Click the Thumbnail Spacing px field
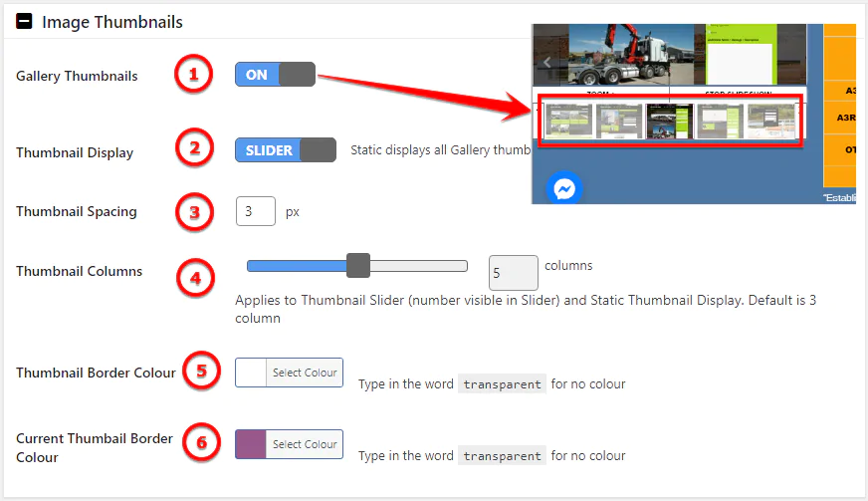The image size is (868, 501). point(256,211)
